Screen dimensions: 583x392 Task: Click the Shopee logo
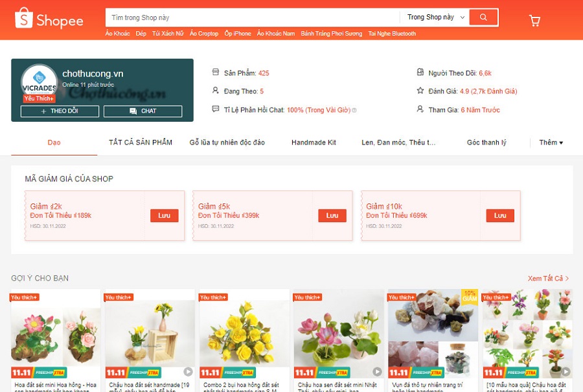[49, 19]
